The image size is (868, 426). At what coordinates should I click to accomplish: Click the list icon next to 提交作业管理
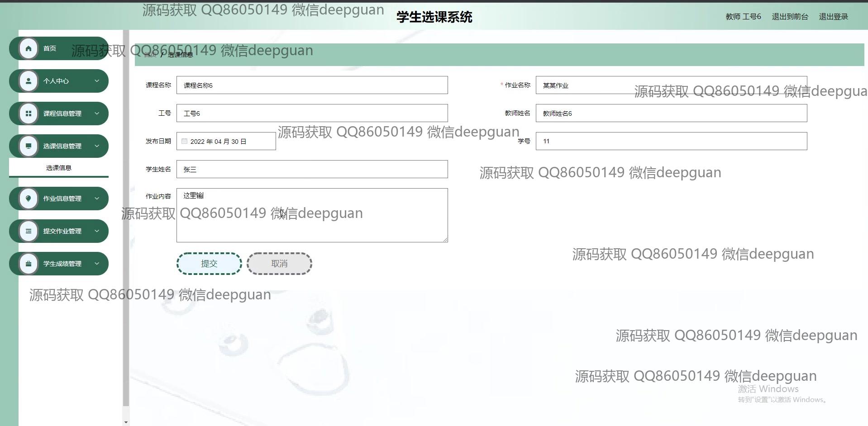[x=29, y=231]
